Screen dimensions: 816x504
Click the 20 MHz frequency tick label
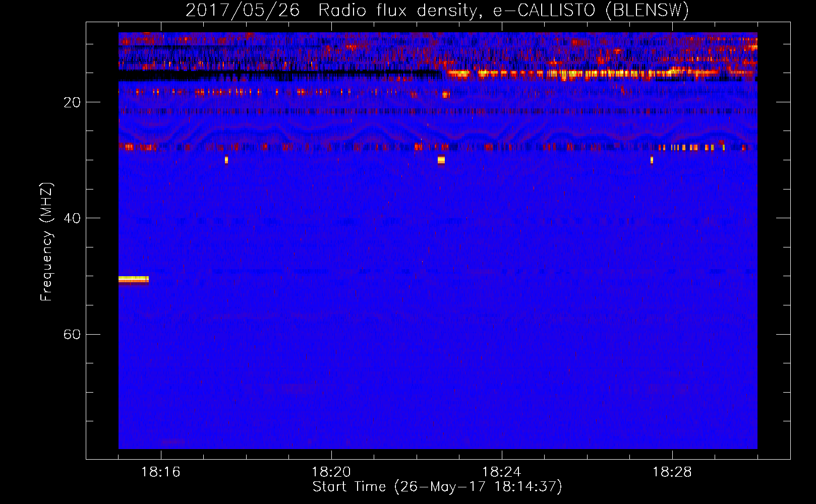[72, 102]
